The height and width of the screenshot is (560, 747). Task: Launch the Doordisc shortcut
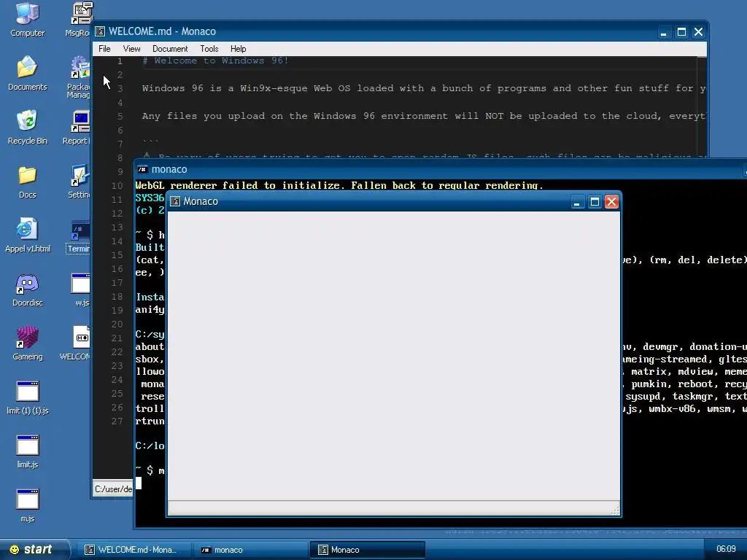pyautogui.click(x=27, y=289)
